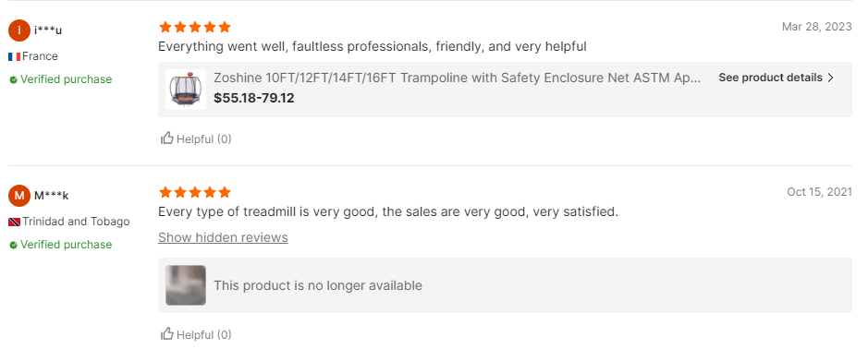Screen dimensions: 868x361
Task: Click thumbs-up icon on i***u's review
Action: (x=166, y=138)
